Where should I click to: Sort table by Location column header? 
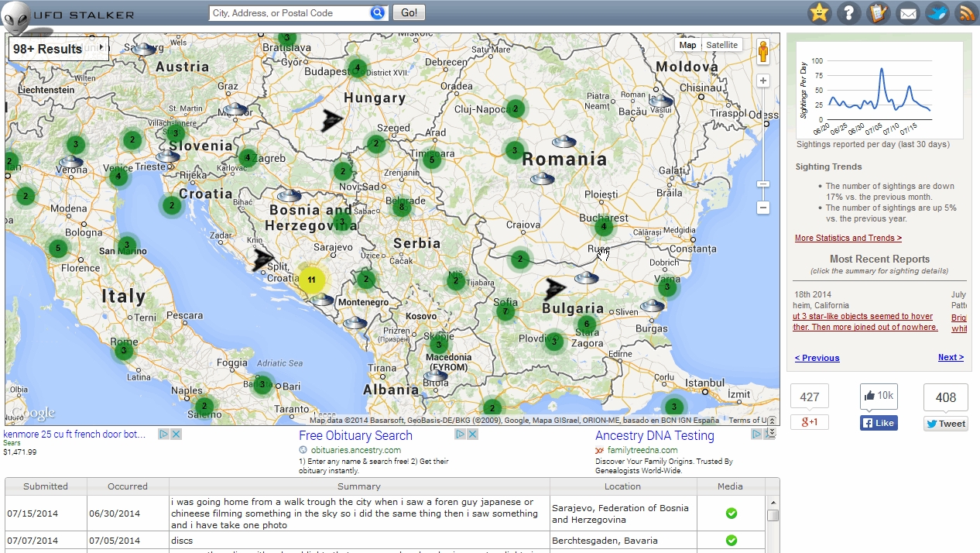tap(623, 486)
